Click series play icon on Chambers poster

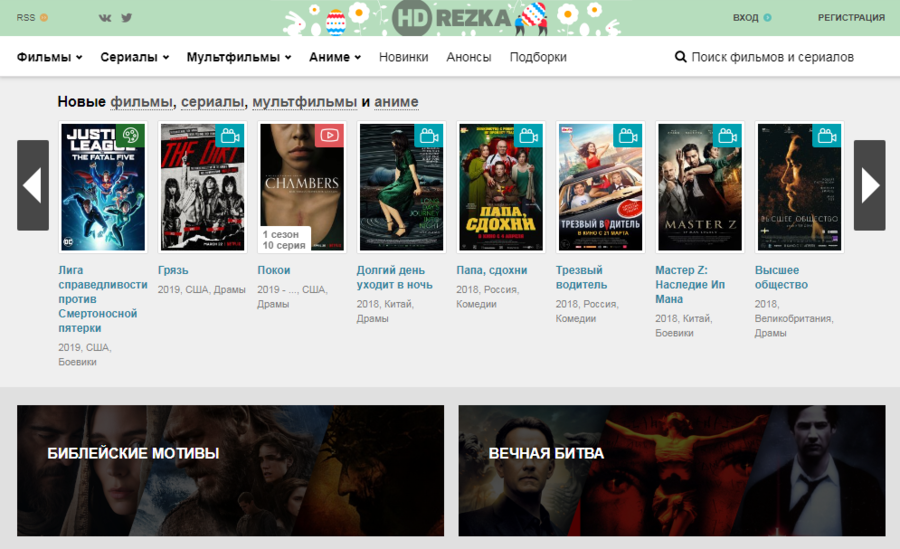tap(329, 136)
